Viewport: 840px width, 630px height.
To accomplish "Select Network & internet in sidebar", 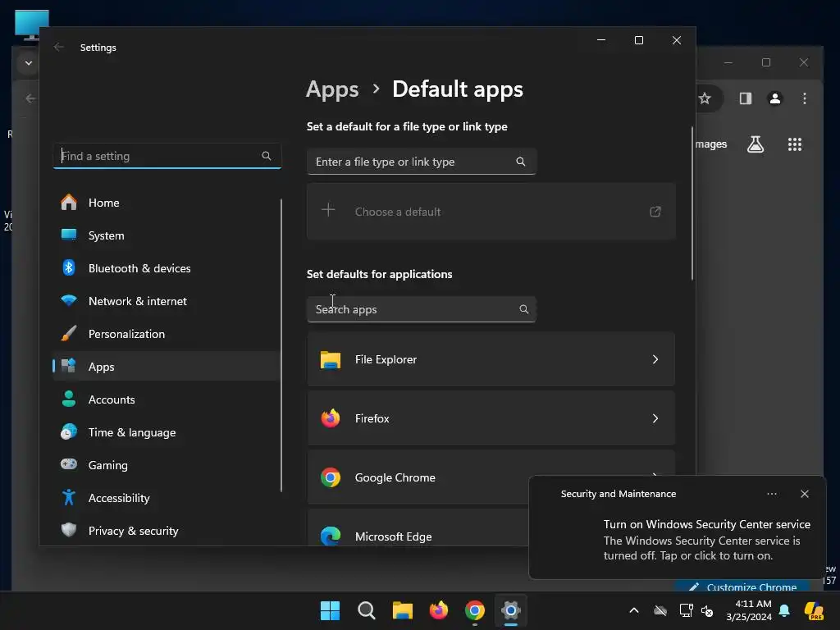I will pos(166,301).
